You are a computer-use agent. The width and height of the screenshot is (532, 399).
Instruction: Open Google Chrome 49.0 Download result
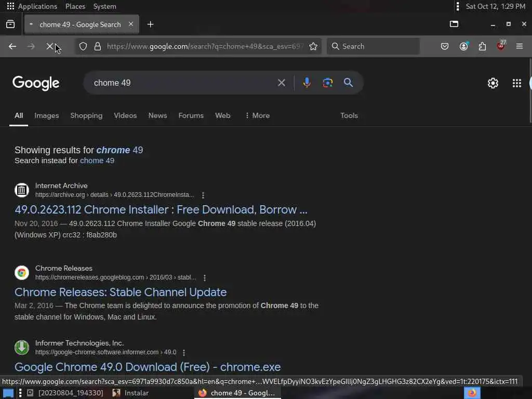coord(148,367)
